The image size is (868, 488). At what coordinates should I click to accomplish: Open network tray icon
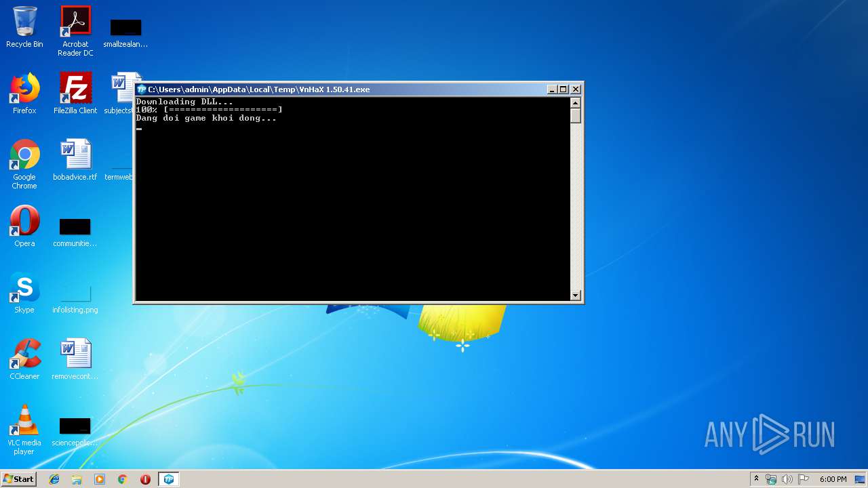coord(771,479)
